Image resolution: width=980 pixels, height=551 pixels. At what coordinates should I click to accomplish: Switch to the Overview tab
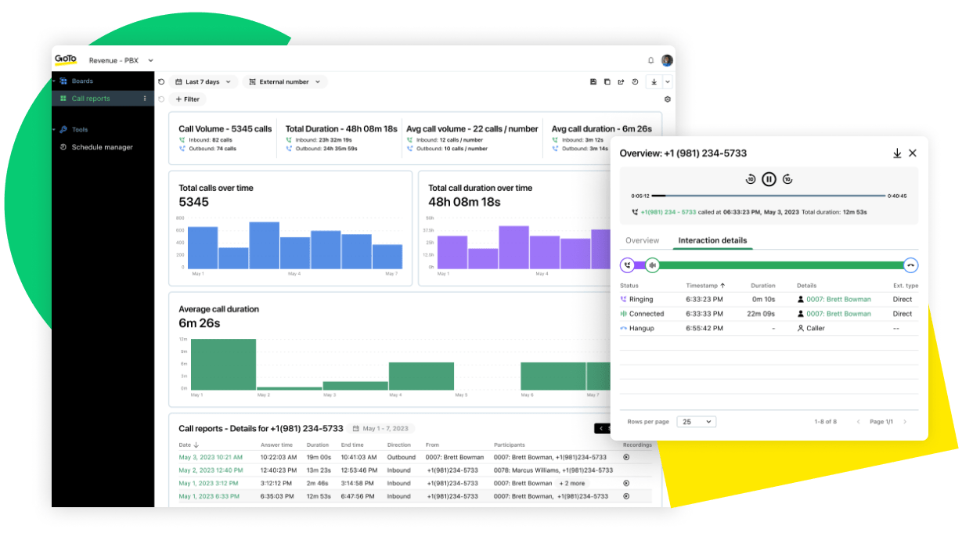click(x=643, y=241)
